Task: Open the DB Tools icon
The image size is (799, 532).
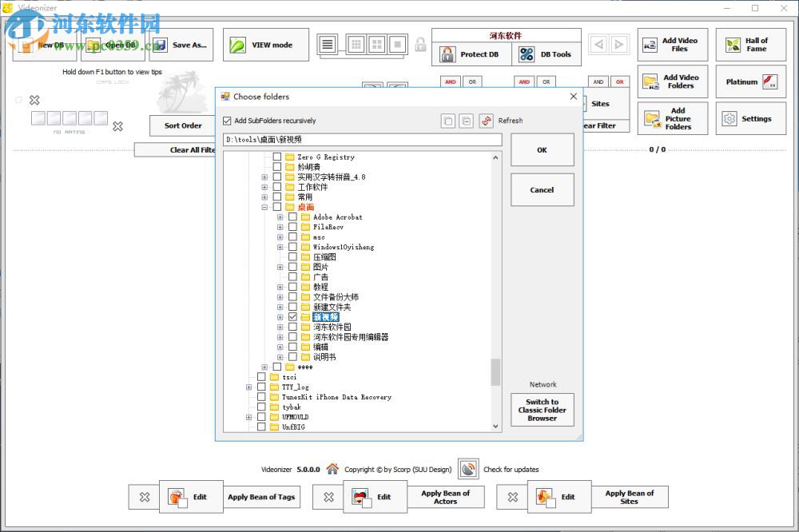Action: (x=526, y=54)
